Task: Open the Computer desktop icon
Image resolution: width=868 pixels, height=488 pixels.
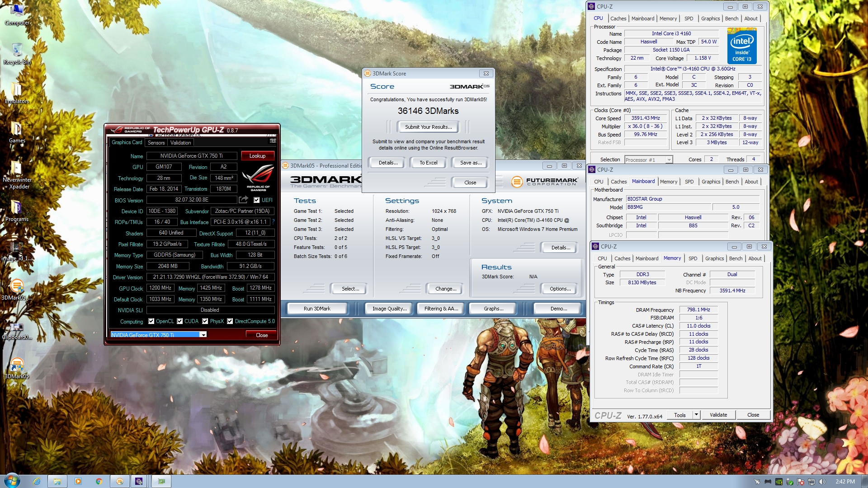Action: (x=17, y=14)
